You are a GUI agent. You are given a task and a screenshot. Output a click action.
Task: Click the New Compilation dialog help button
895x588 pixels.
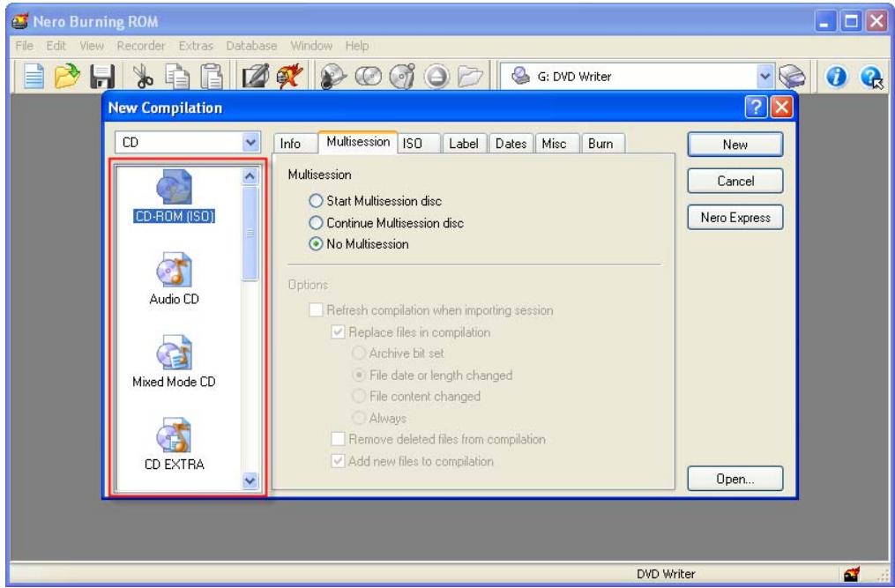click(756, 107)
